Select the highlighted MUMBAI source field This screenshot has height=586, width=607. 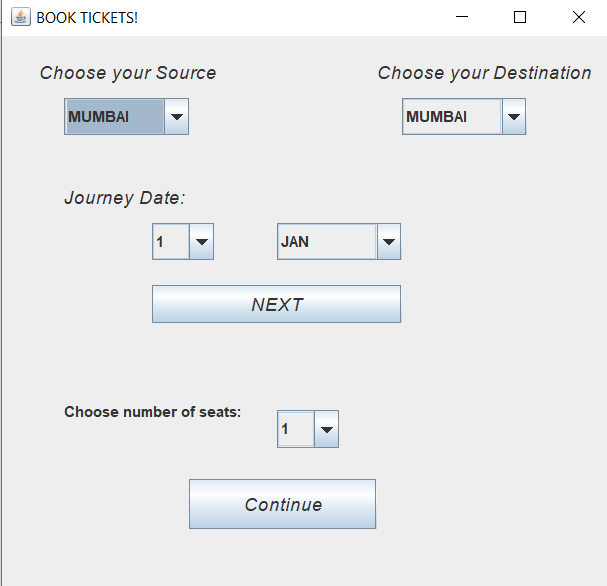point(112,117)
